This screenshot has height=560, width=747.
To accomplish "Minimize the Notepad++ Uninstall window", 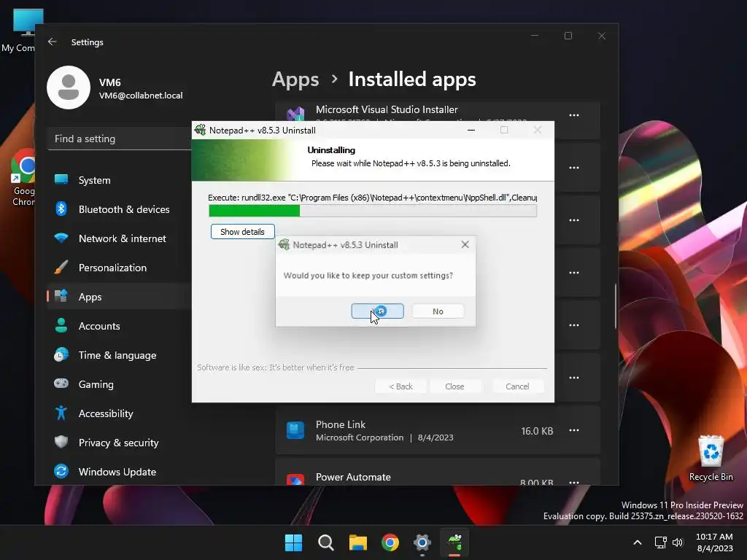I will (x=471, y=130).
